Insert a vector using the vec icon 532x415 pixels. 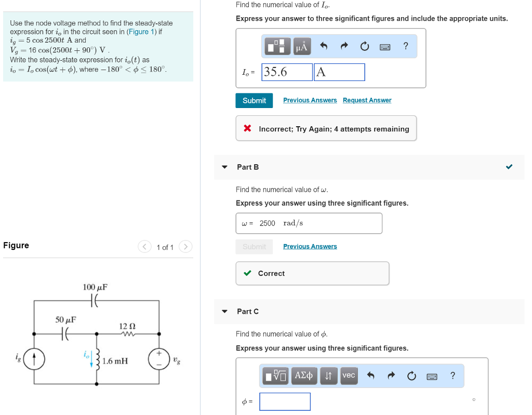click(349, 376)
